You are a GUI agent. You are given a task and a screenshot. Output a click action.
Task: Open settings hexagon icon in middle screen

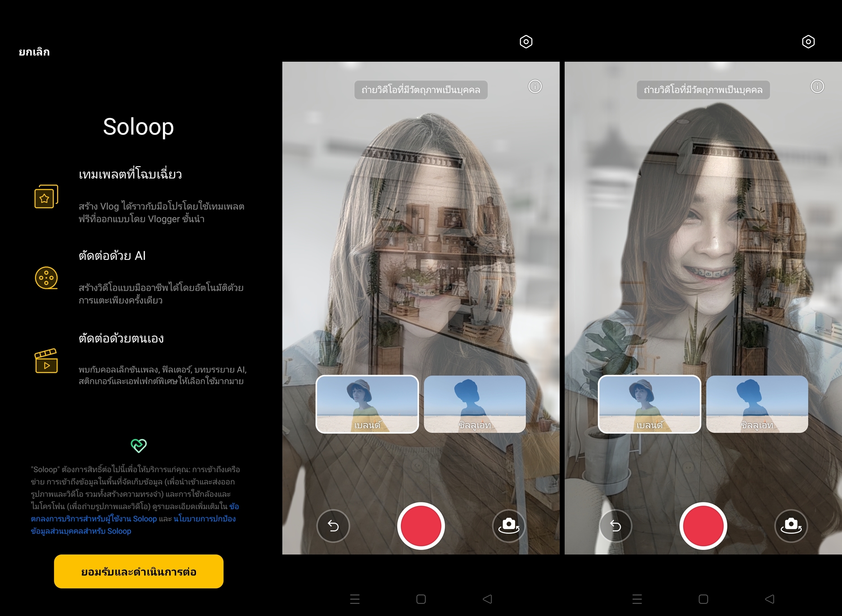(x=526, y=42)
